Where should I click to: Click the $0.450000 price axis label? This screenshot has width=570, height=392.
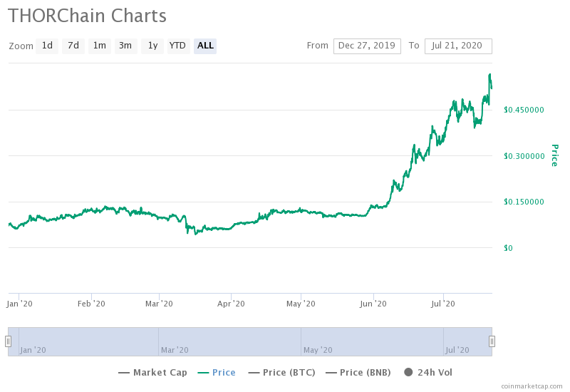(524, 110)
